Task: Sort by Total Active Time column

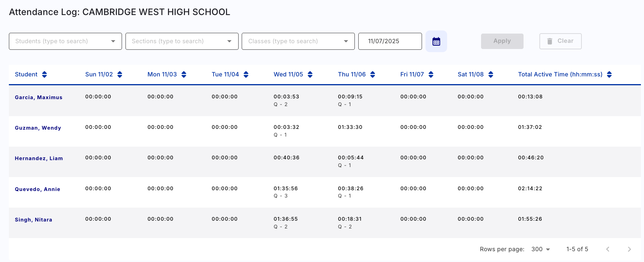Action: point(609,74)
